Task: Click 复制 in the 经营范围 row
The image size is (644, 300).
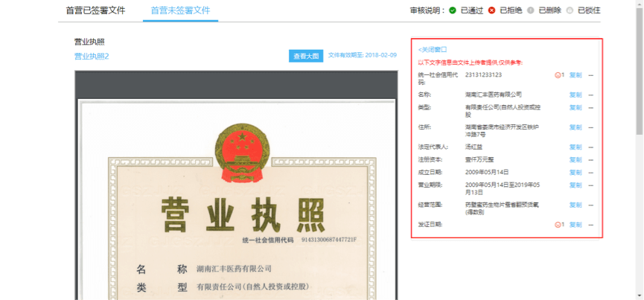Action: (576, 205)
